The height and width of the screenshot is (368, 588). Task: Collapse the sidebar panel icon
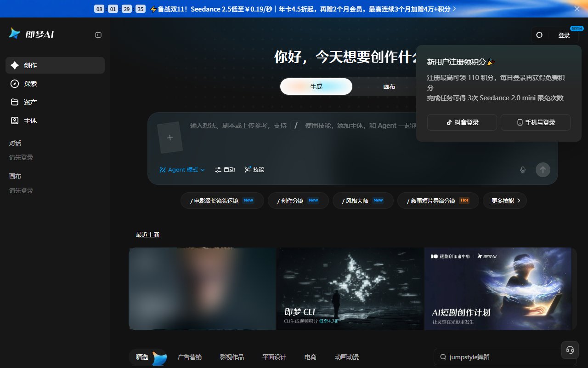(x=98, y=35)
